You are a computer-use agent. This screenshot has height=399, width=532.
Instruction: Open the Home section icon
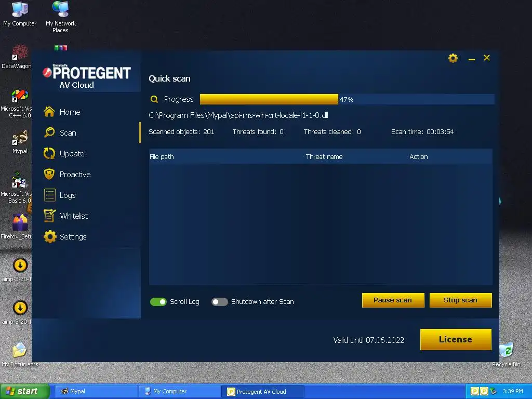(x=49, y=112)
